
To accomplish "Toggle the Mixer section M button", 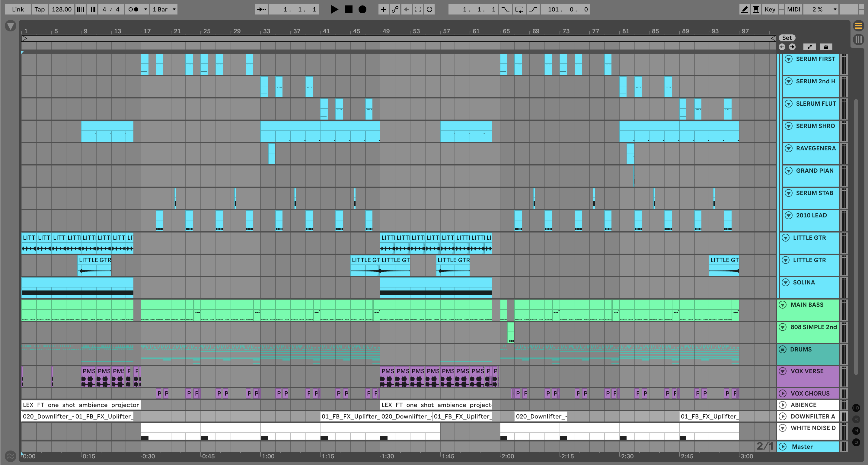I will (x=856, y=431).
